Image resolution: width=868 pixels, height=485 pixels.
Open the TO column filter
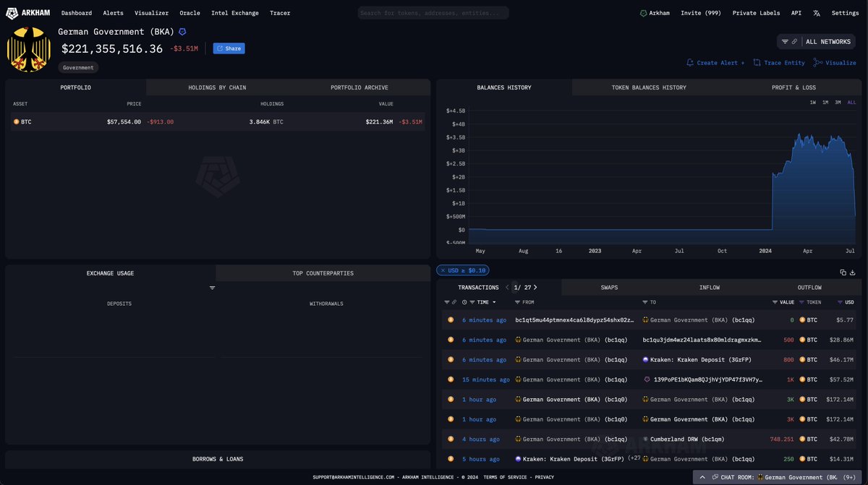[x=644, y=302]
